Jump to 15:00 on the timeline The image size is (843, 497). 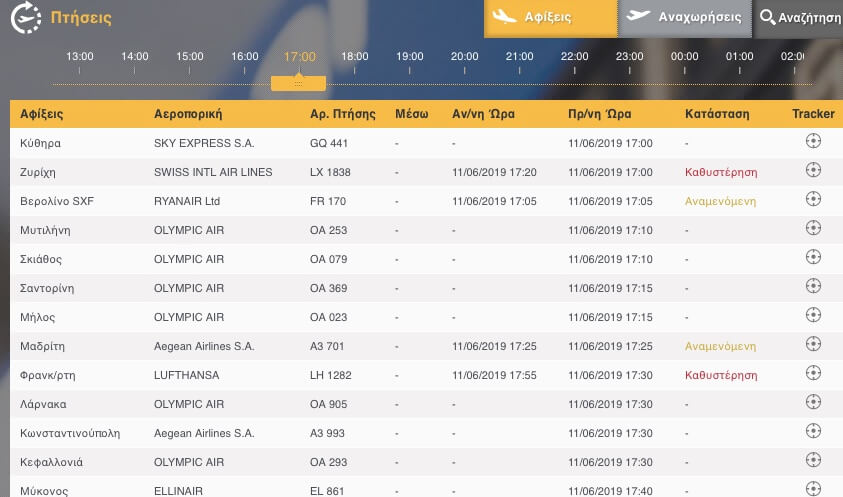click(190, 56)
